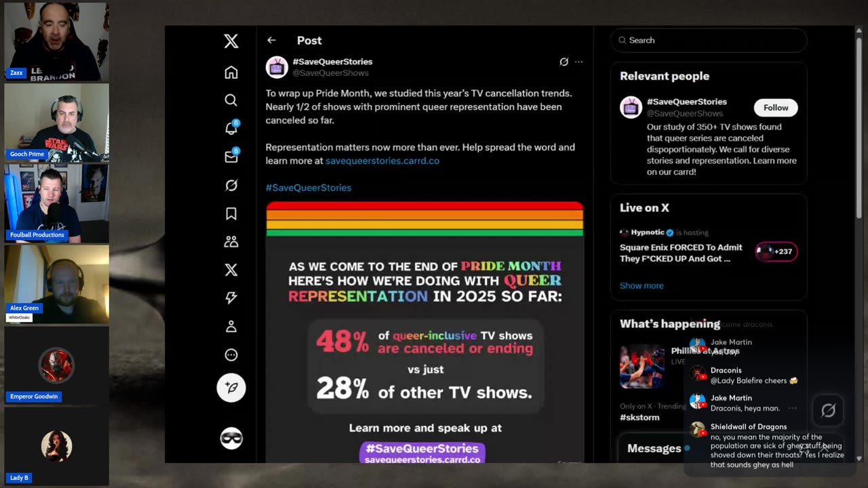Open Verified Orgs lightning bolt icon
868x488 pixels.
231,298
